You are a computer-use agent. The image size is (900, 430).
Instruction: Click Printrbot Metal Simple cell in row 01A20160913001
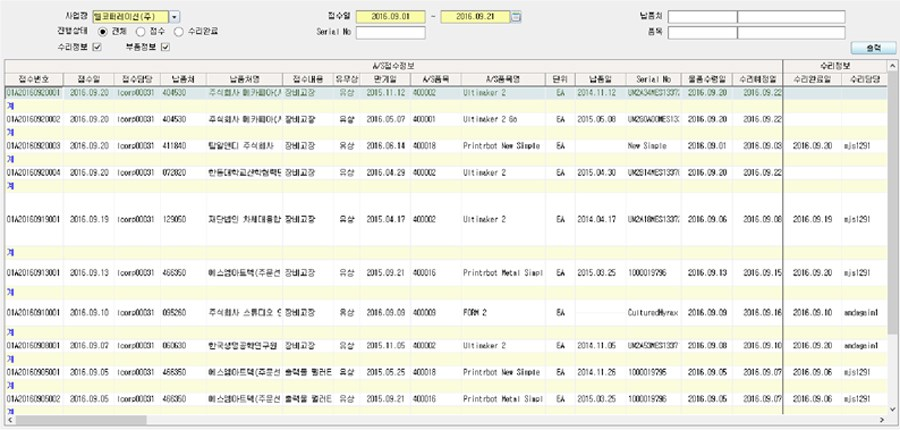[503, 273]
